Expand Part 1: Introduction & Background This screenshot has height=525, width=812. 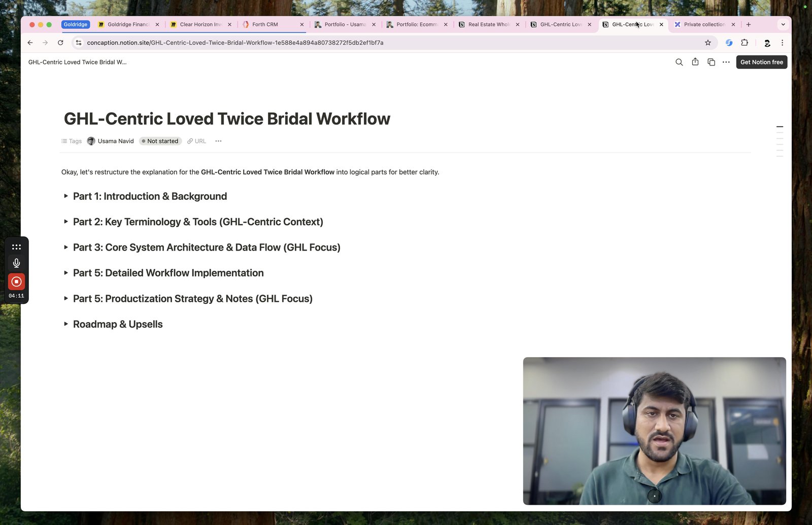click(66, 196)
